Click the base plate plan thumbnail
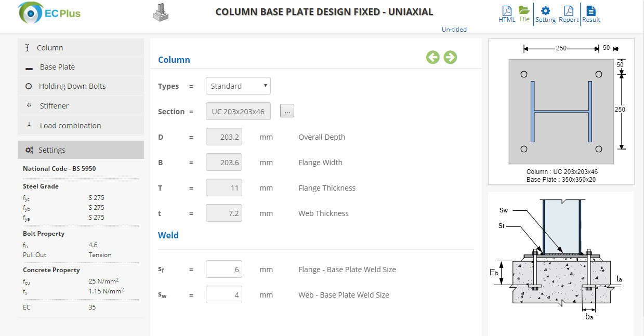This screenshot has height=336, width=644. coord(561,111)
